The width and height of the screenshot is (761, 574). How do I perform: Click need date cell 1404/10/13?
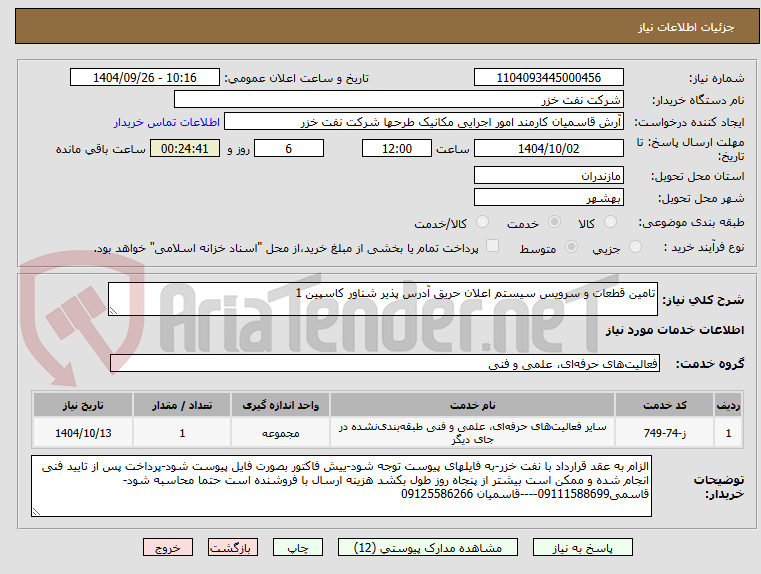point(83,432)
